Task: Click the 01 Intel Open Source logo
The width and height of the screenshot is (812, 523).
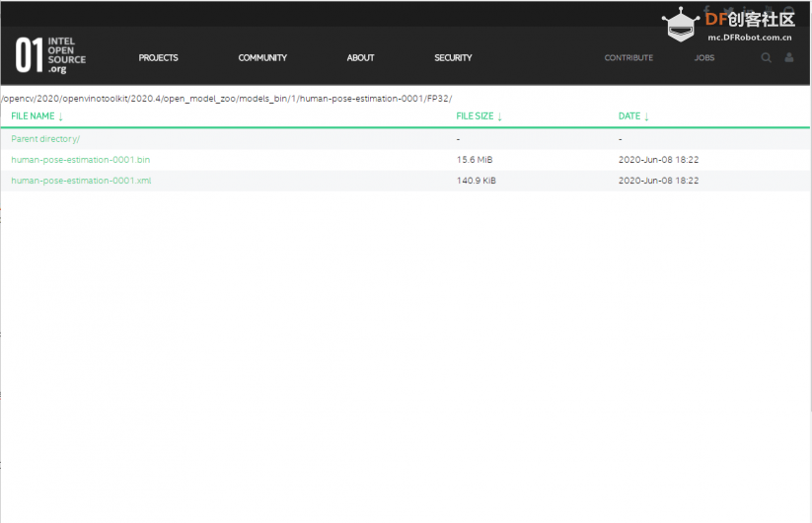Action: (x=50, y=55)
